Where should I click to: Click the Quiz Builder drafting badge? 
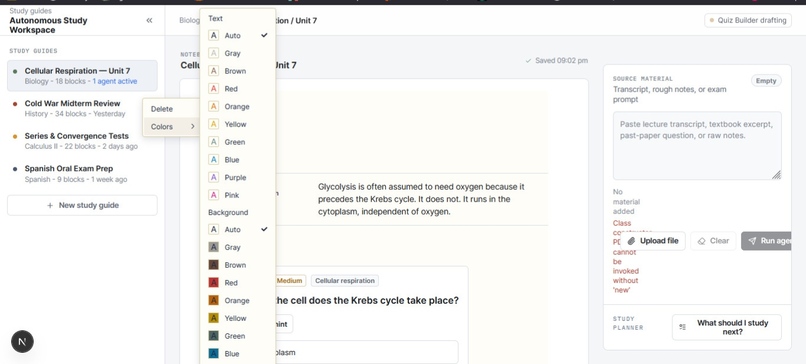click(748, 21)
